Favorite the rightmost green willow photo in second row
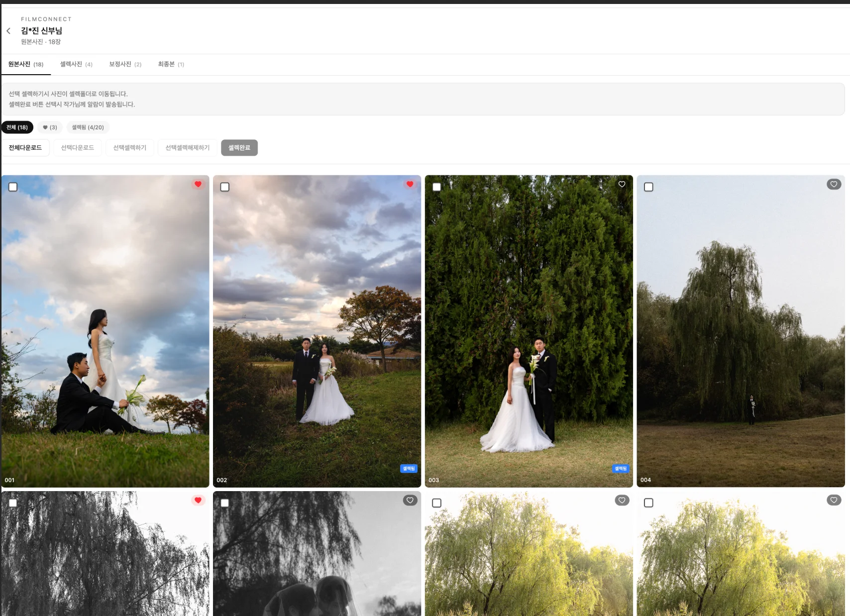Viewport: 850px width, 616px height. [x=834, y=500]
